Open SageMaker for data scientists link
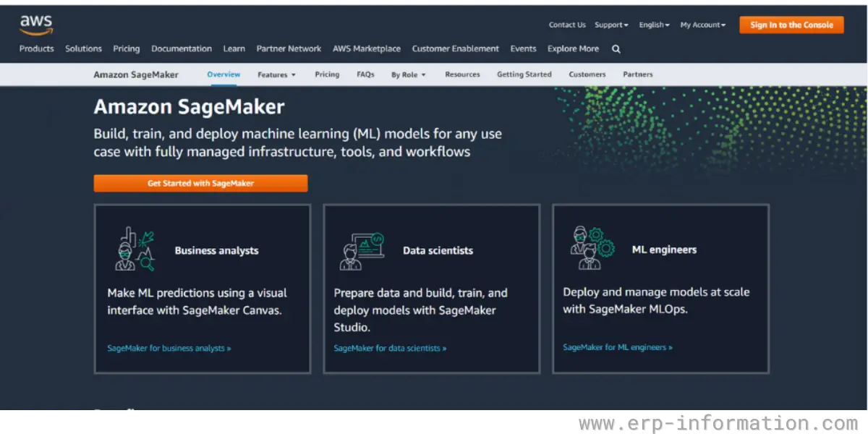 (390, 348)
